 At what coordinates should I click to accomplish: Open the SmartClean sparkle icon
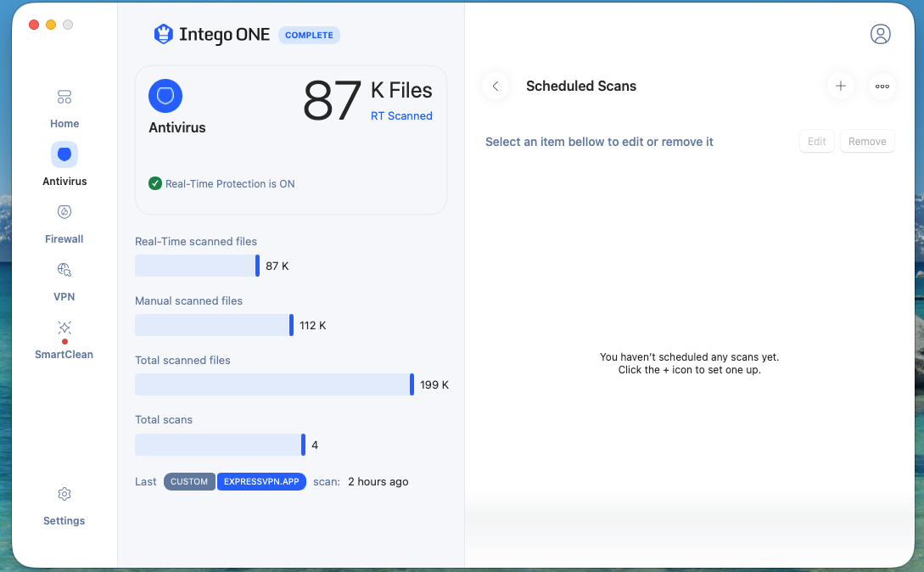click(x=64, y=328)
